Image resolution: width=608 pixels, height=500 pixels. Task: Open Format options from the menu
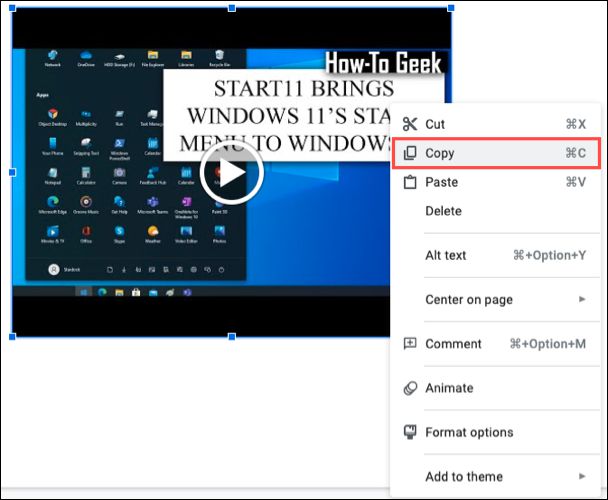pyautogui.click(x=496, y=432)
